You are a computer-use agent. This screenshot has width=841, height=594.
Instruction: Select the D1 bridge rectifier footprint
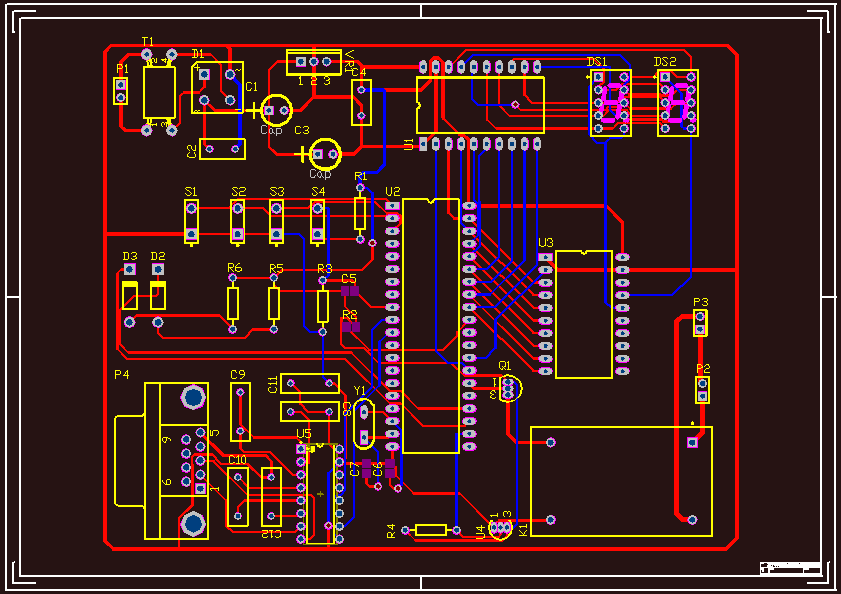(217, 87)
